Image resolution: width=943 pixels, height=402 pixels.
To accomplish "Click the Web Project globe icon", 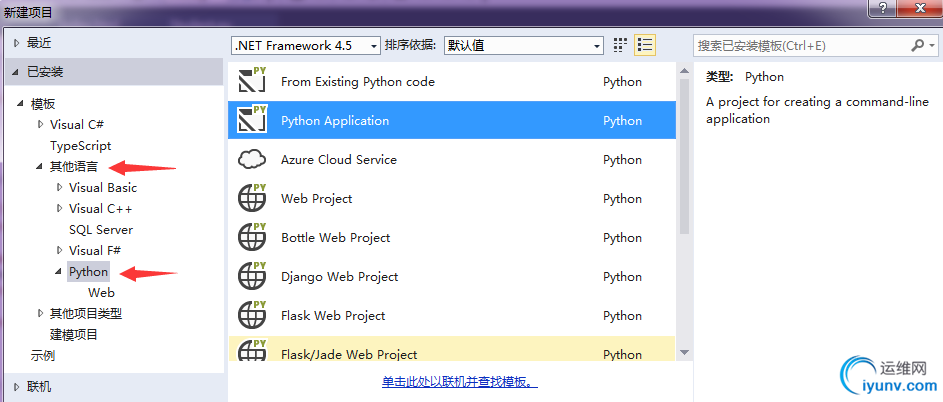I will click(x=252, y=198).
